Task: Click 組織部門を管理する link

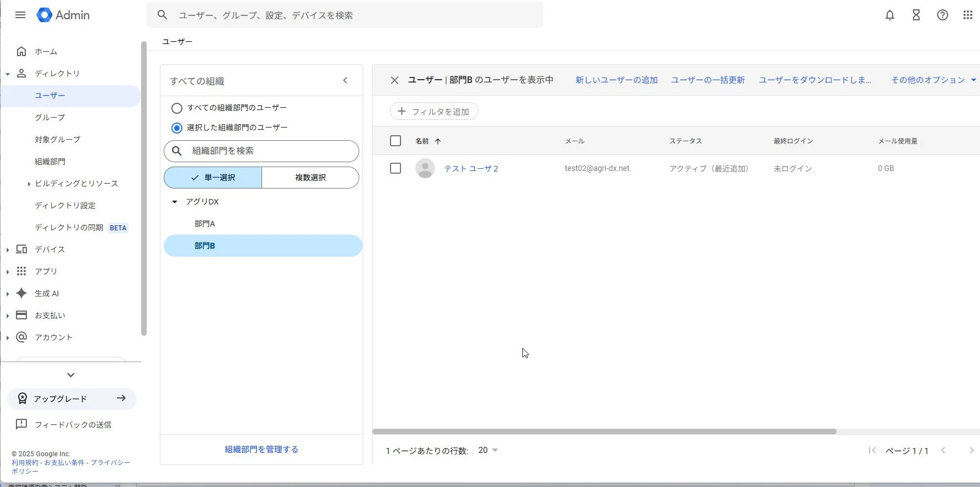Action: tap(261, 449)
